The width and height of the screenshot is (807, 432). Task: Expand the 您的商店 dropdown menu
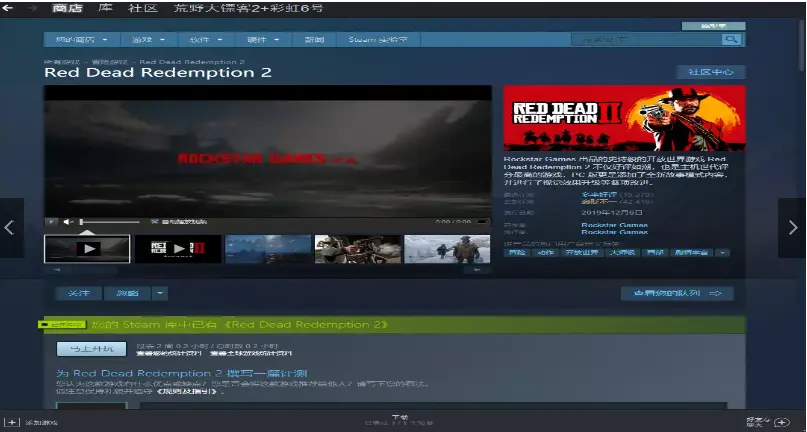click(x=82, y=40)
